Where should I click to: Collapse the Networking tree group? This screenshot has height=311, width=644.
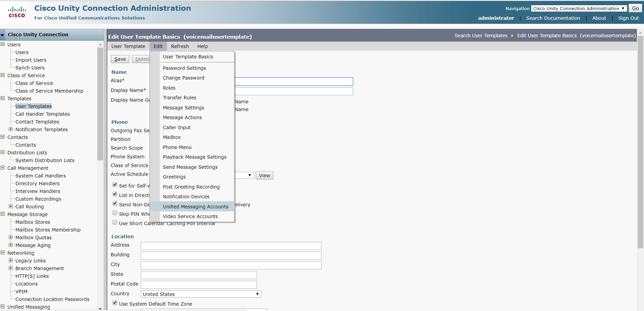pyautogui.click(x=3, y=253)
